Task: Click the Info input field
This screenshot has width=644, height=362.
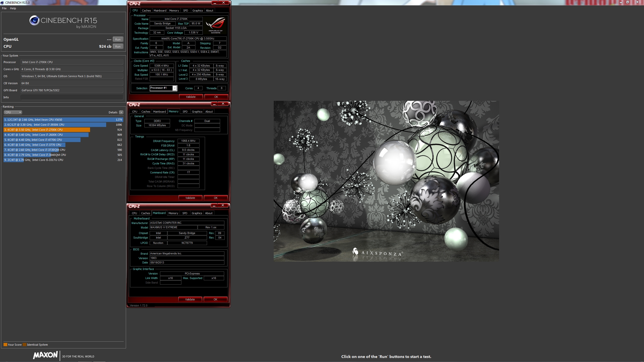Action: (72, 97)
